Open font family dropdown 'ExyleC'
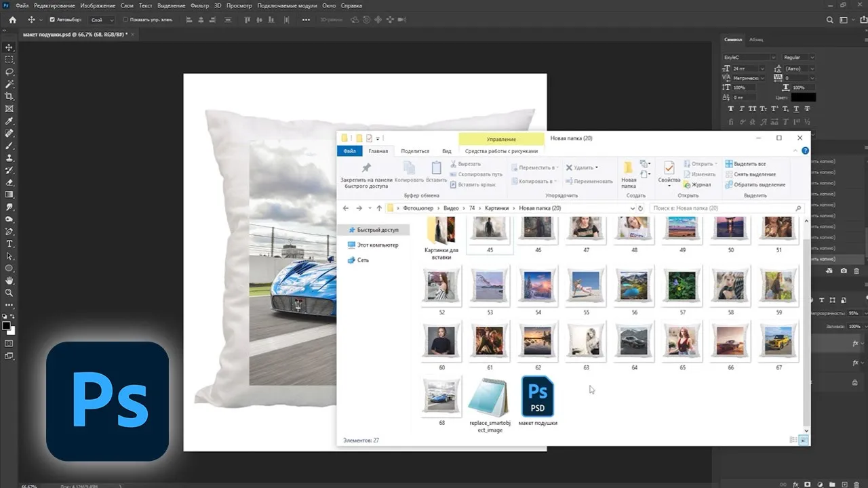The width and height of the screenshot is (868, 488). [x=749, y=58]
